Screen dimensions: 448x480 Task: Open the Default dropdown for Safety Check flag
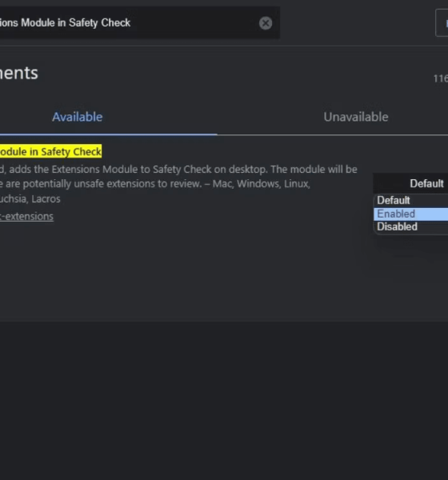pos(410,183)
